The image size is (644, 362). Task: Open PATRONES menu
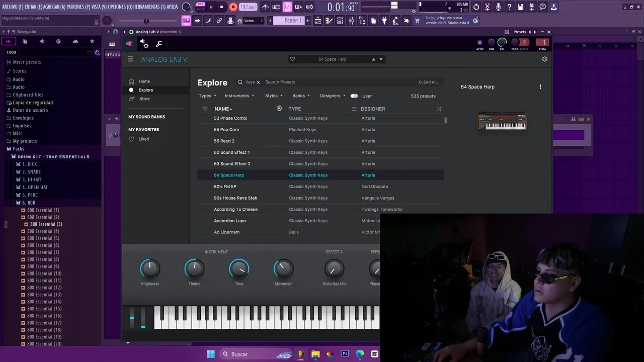point(78,7)
